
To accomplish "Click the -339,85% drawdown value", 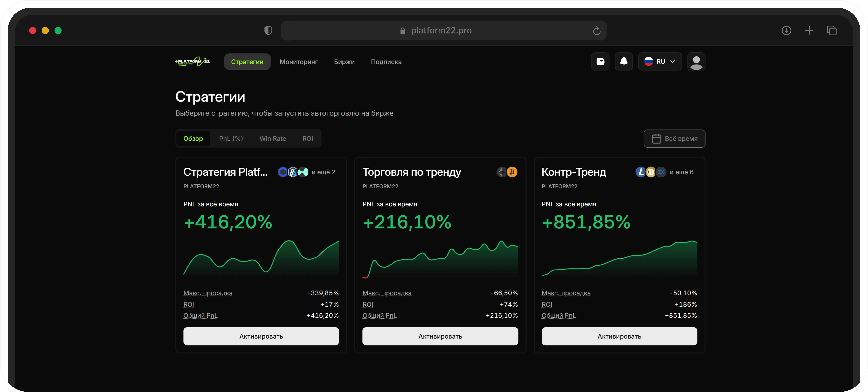I will pyautogui.click(x=323, y=293).
